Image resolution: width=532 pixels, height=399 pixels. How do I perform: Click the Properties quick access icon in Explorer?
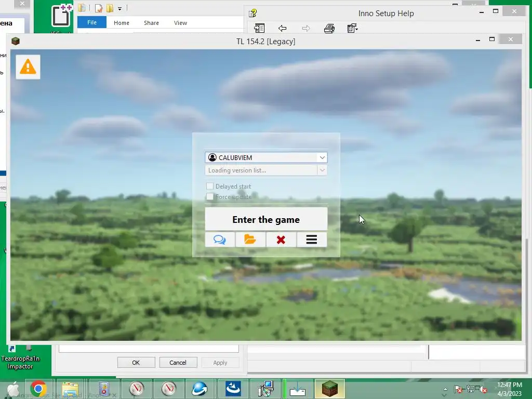(x=99, y=8)
